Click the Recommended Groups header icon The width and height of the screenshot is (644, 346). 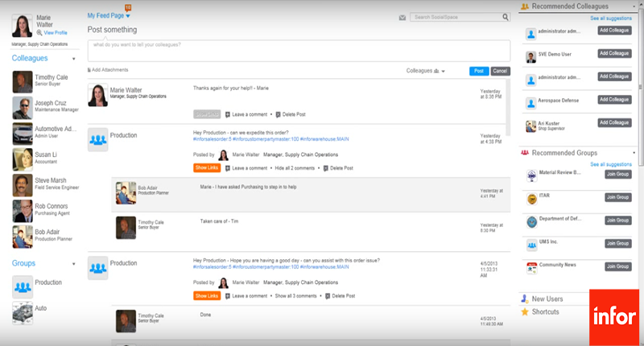pos(525,152)
